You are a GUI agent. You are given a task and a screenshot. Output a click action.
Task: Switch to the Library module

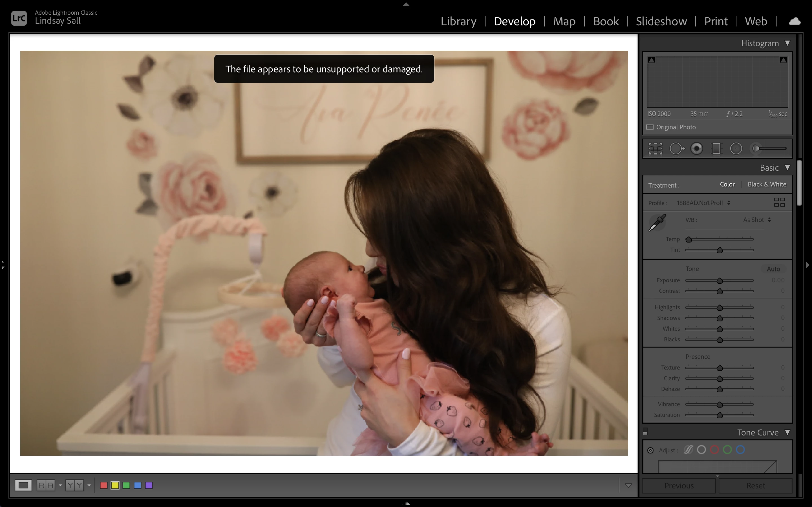(x=458, y=21)
